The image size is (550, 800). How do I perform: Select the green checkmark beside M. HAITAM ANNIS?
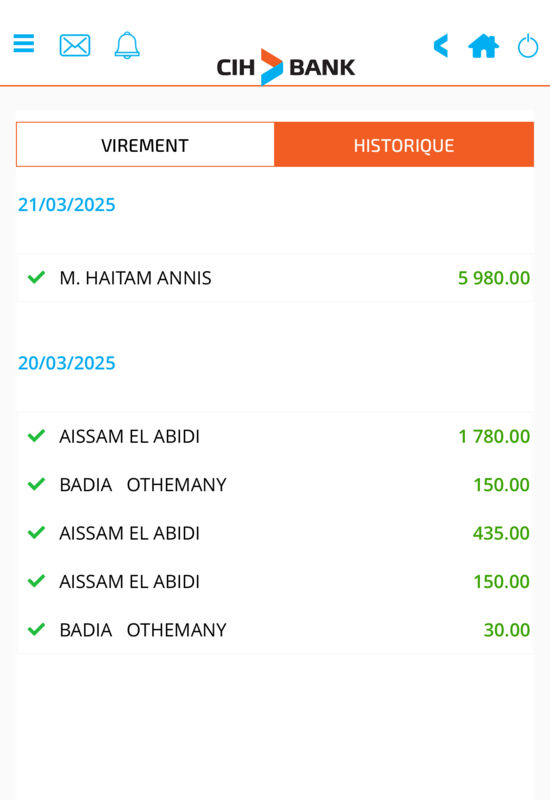click(x=36, y=278)
